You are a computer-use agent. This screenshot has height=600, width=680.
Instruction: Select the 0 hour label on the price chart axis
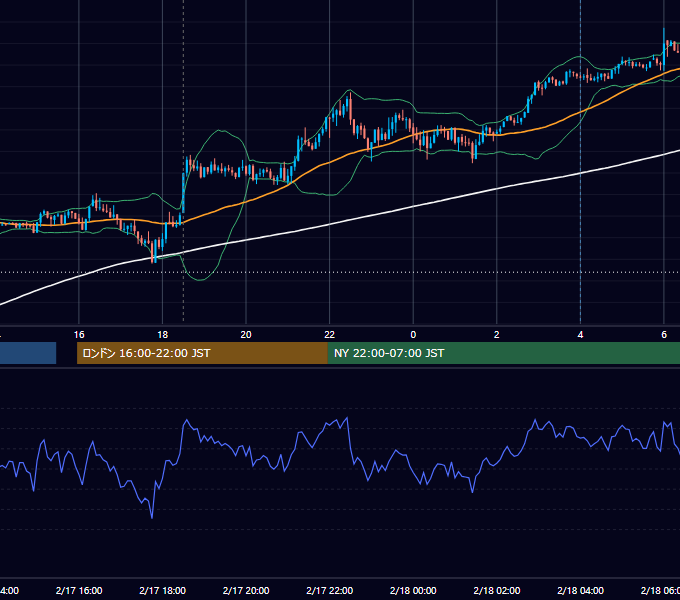(413, 335)
